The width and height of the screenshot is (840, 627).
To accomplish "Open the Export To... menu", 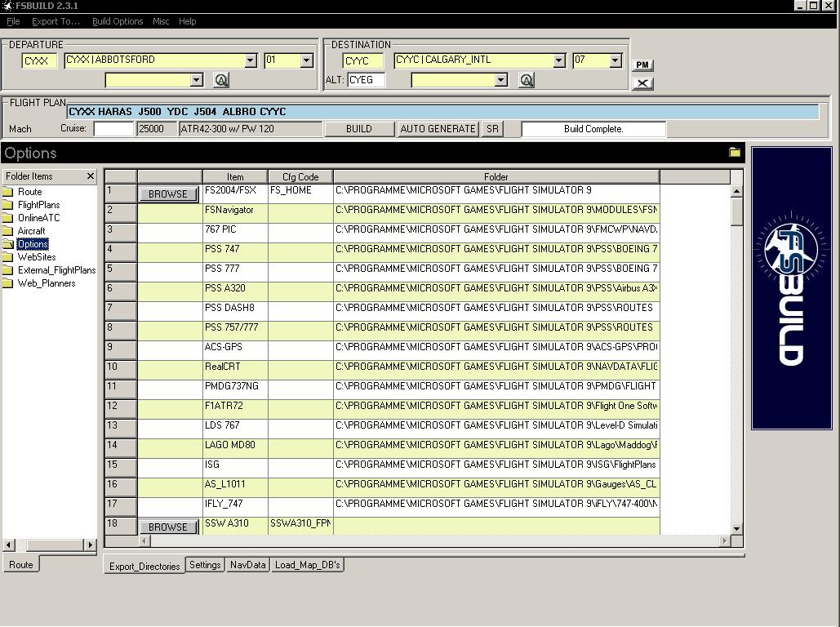I will [x=56, y=21].
